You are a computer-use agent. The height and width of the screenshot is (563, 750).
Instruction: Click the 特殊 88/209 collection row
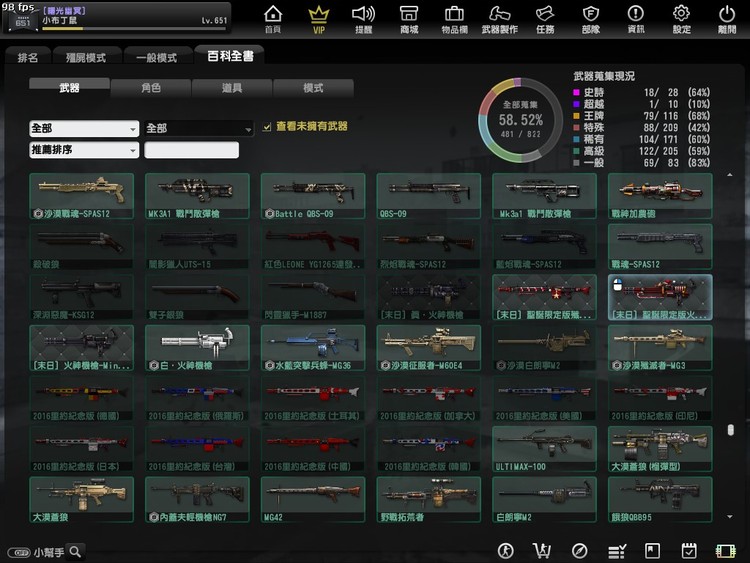point(641,128)
